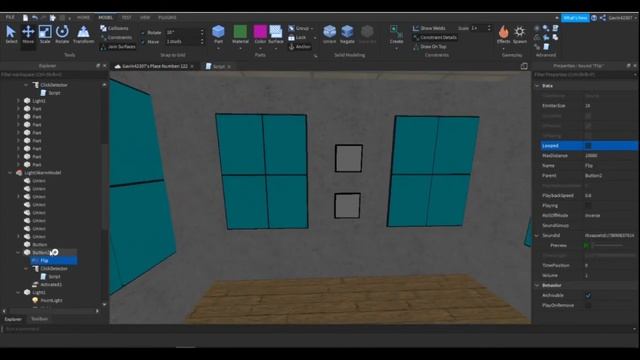The height and width of the screenshot is (360, 640).
Task: Switch to the HOME ribbon tab
Action: click(83, 18)
